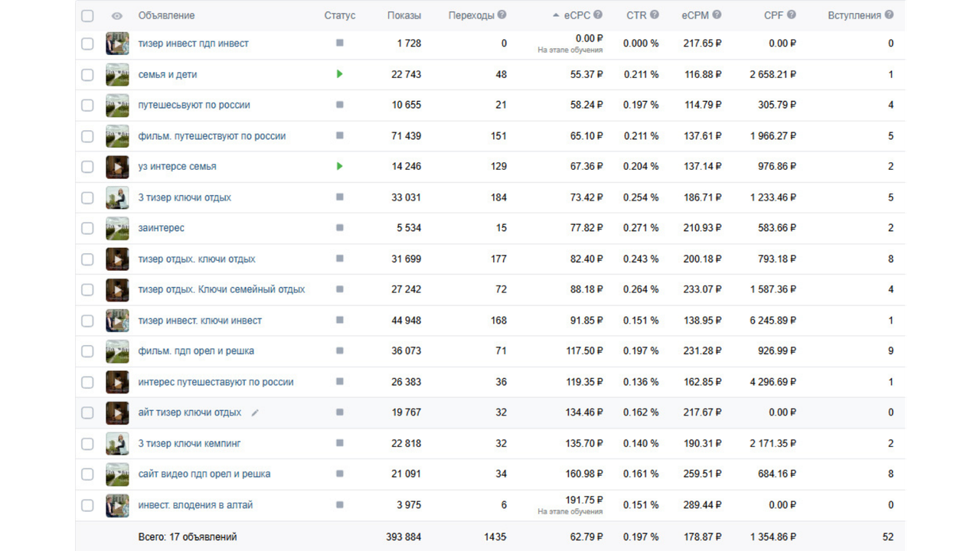The image size is (980, 551).
Task: Sort by the Объявление column header
Action: coord(166,15)
